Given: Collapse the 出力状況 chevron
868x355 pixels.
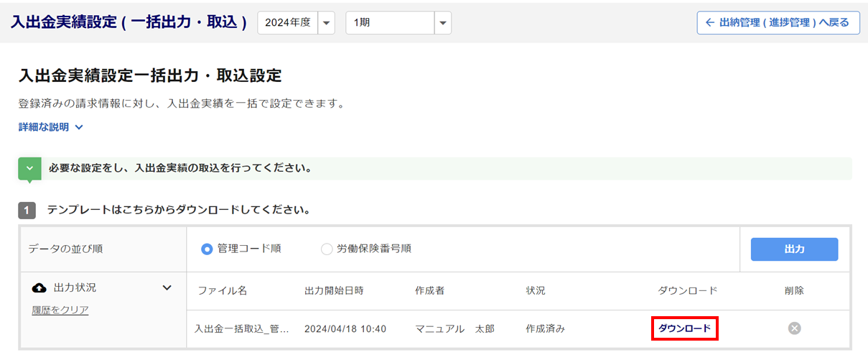Looking at the screenshot, I should pyautogui.click(x=167, y=287).
